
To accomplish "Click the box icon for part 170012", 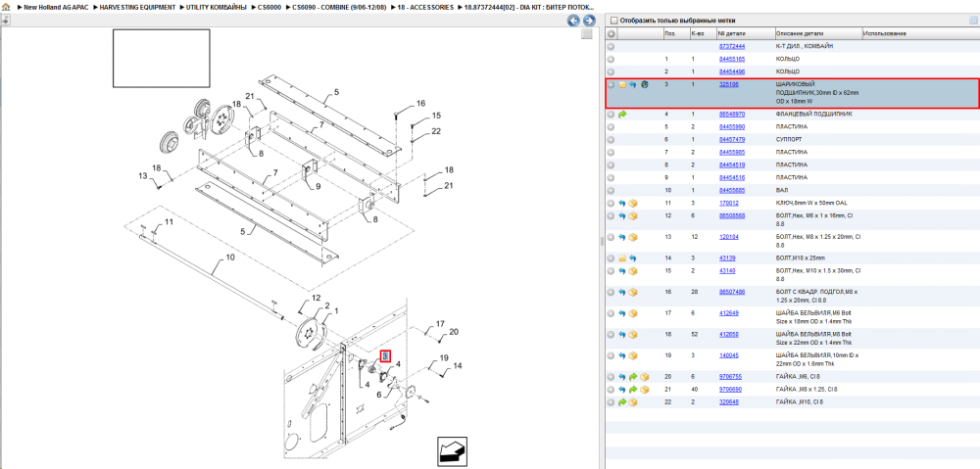I will click(633, 204).
